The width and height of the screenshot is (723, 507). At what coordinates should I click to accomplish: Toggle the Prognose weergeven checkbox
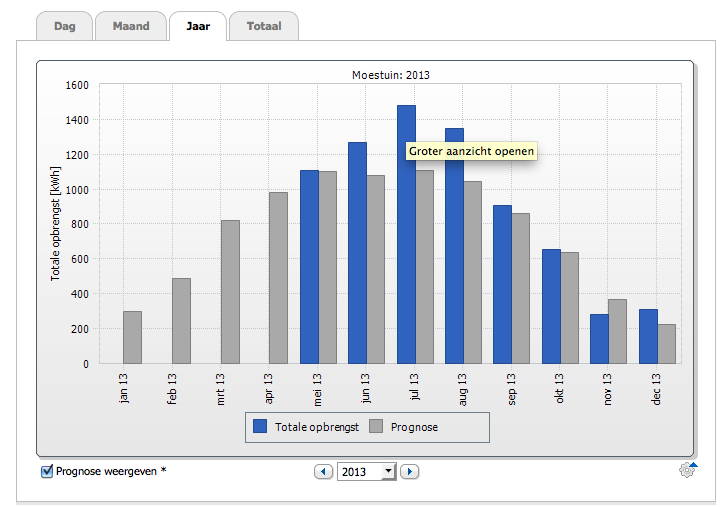(x=47, y=471)
